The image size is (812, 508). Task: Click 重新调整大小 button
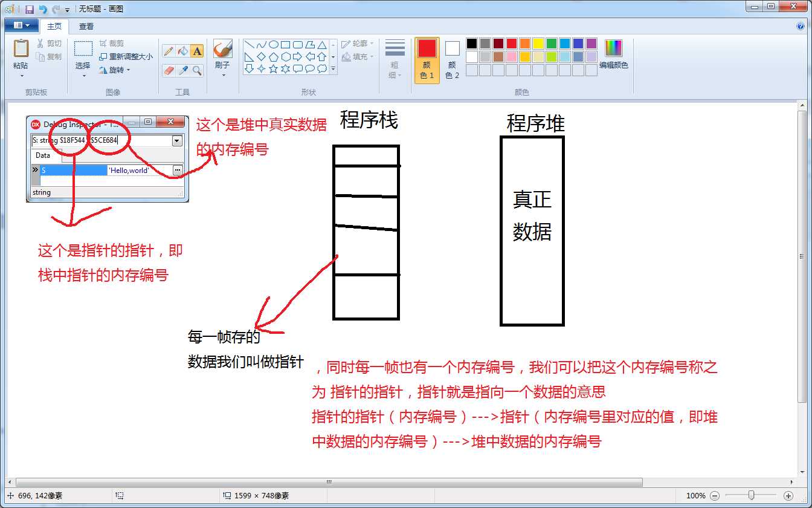(126, 56)
